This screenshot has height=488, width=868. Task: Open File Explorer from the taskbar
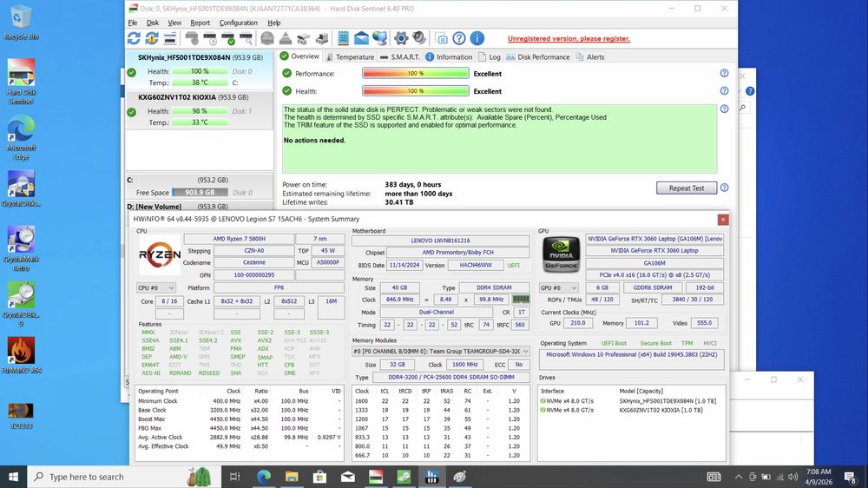(292, 477)
